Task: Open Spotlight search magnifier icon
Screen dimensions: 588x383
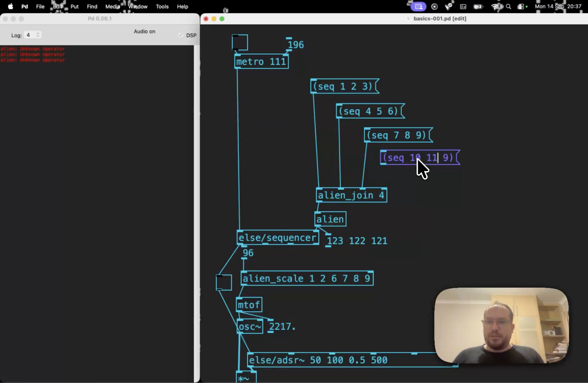Action: [x=508, y=7]
